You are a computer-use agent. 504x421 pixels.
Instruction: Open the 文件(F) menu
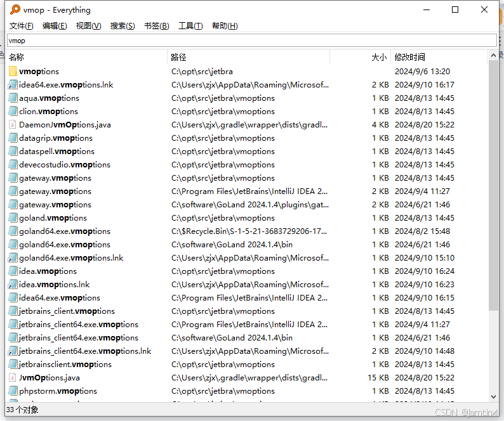click(x=21, y=26)
